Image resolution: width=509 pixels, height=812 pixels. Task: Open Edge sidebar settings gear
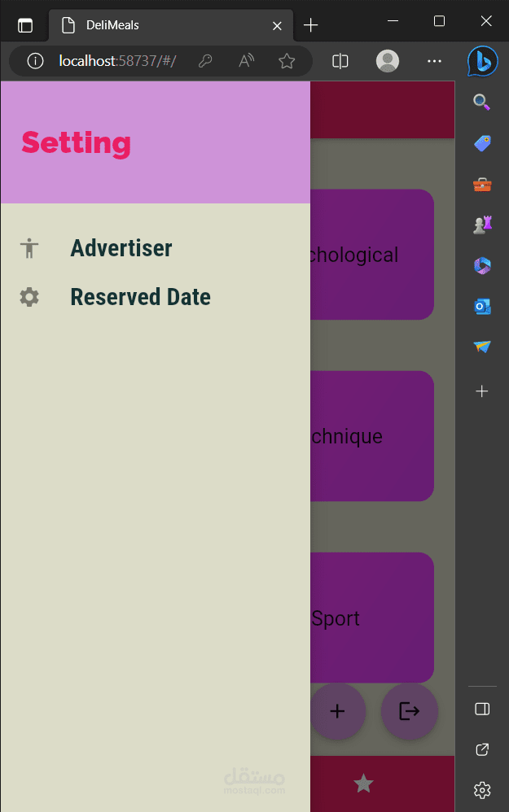482,789
